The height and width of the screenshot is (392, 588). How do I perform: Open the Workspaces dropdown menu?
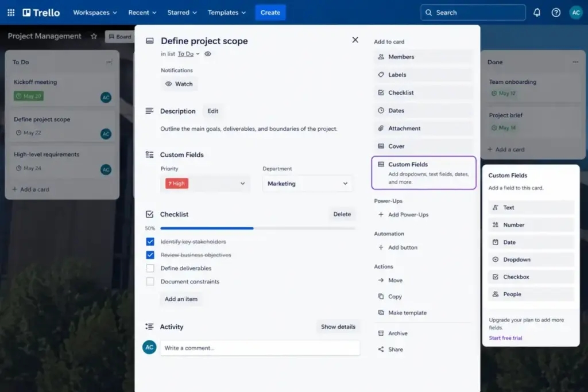click(95, 13)
